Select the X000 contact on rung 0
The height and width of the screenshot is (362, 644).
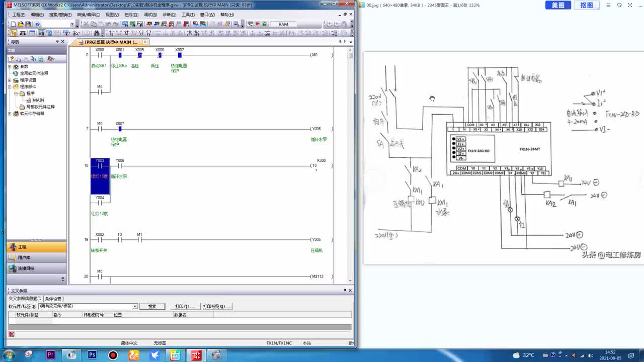100,55
